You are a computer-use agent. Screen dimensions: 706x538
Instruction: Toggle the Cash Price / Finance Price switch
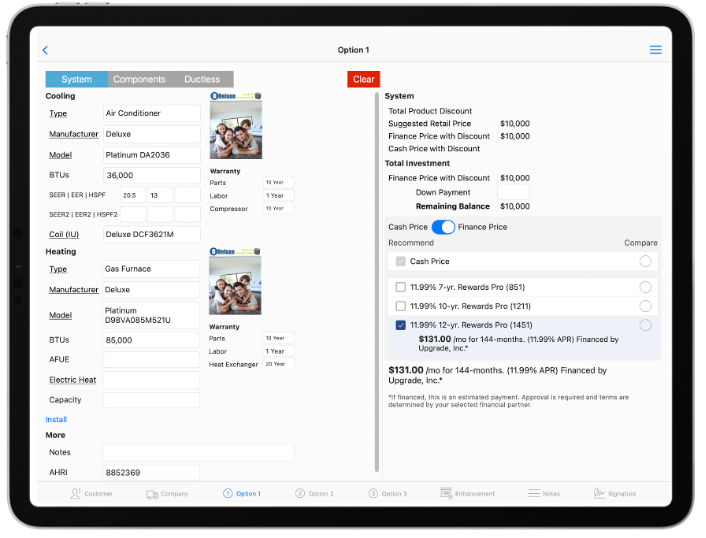point(443,227)
